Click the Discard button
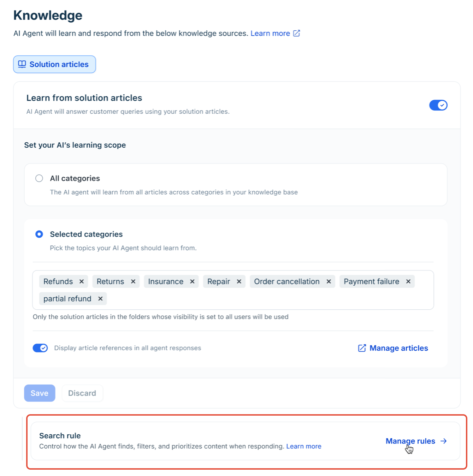The image size is (473, 476). pos(82,393)
